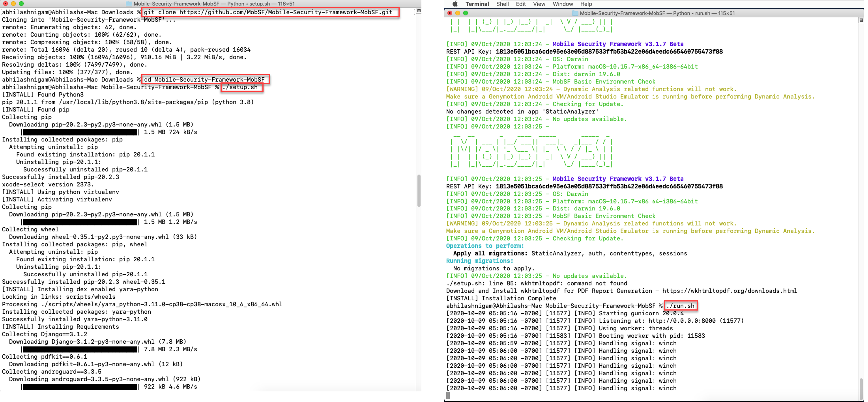This screenshot has height=402, width=868.
Task: Click '[INSTALL] Installing Requirements' line
Action: click(60, 327)
